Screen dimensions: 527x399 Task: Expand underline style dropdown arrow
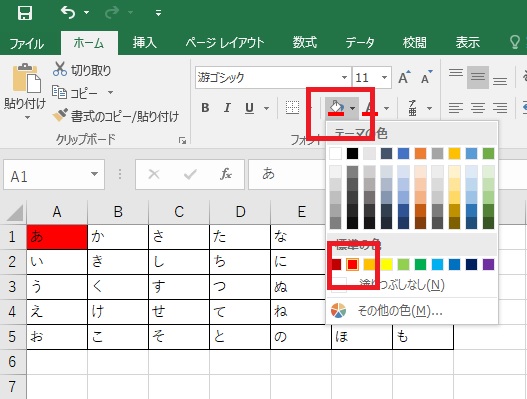[267, 108]
